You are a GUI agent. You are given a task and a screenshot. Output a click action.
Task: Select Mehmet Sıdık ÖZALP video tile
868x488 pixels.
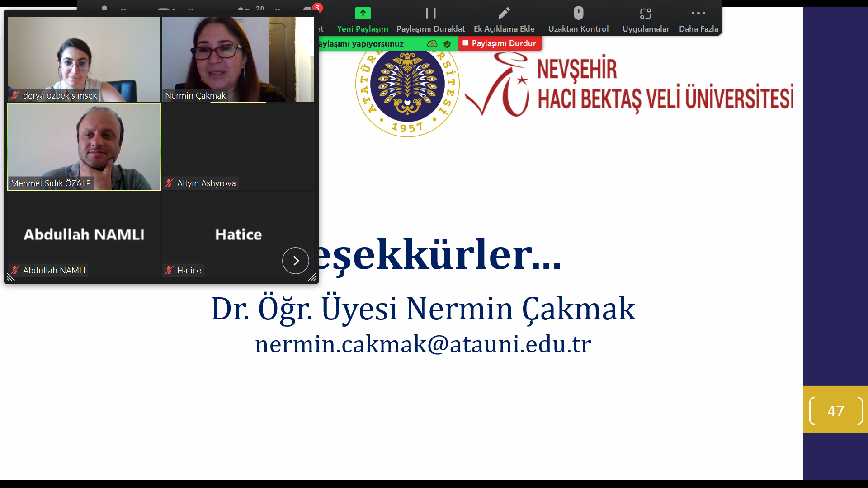coord(84,147)
